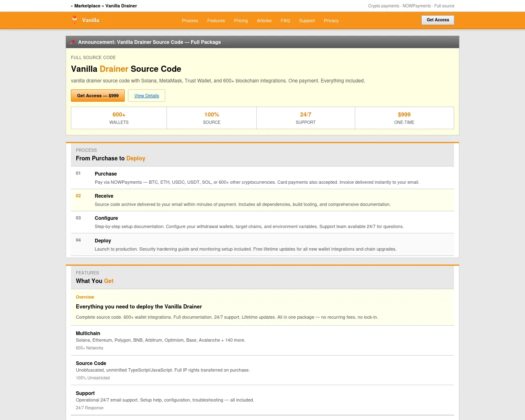The width and height of the screenshot is (525, 420).
Task: Choose Support in the top navigation bar
Action: point(307,21)
